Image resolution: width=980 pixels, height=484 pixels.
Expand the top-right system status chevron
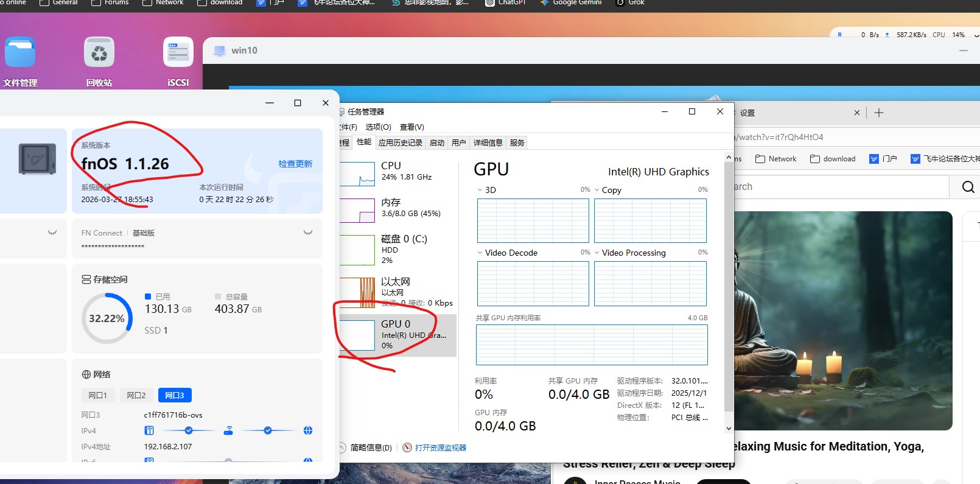[x=976, y=35]
